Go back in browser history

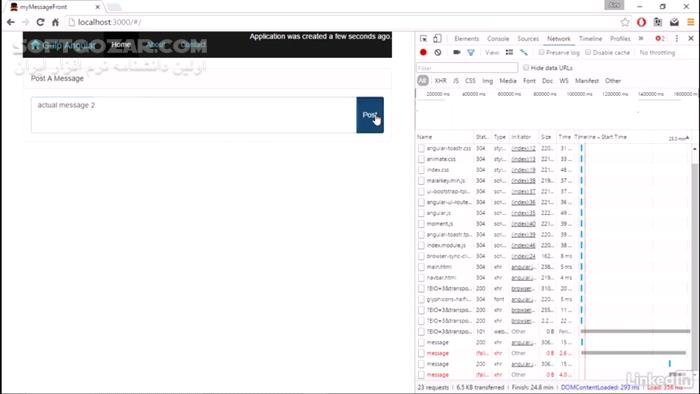click(x=11, y=22)
